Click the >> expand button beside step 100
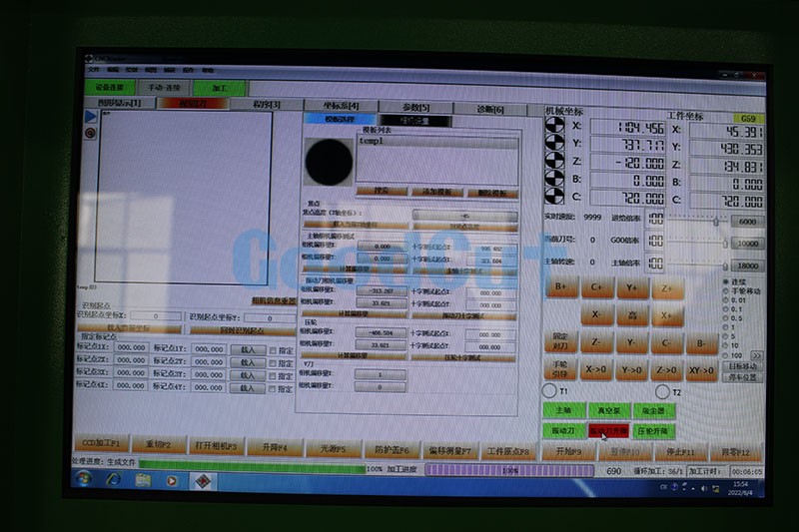 [x=757, y=355]
